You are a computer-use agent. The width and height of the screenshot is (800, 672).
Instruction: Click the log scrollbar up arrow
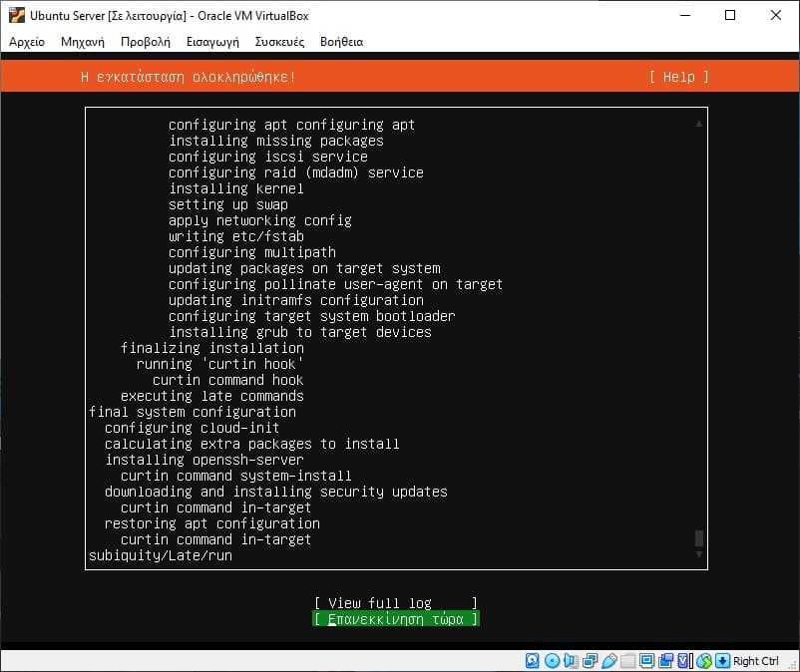click(x=699, y=124)
